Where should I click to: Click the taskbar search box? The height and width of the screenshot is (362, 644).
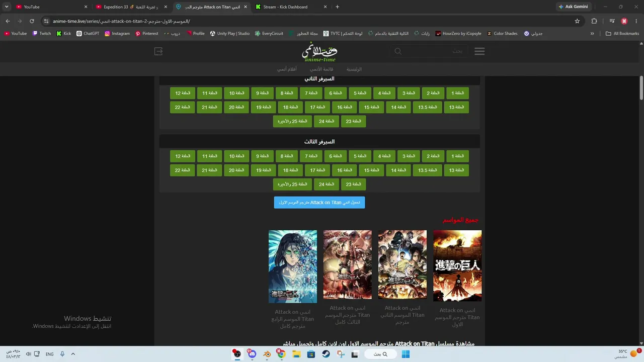pos(380,354)
